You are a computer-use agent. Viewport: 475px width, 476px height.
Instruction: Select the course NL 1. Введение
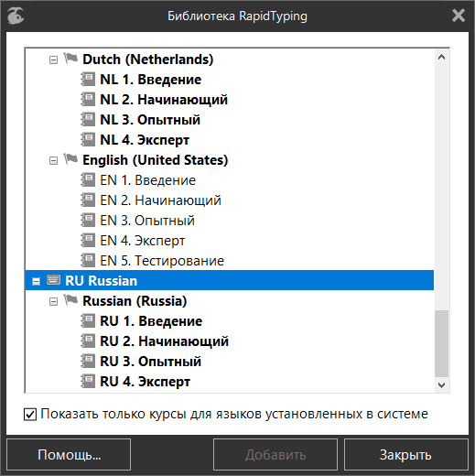click(151, 80)
